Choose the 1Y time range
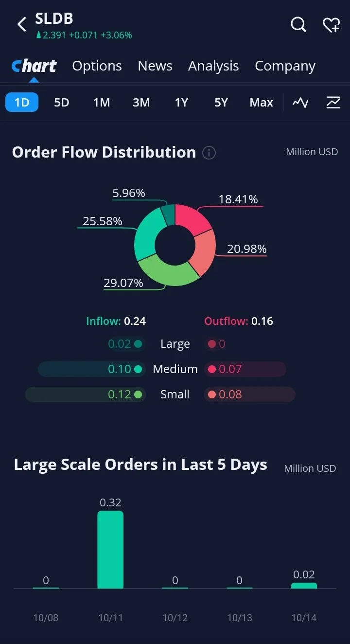This screenshot has height=644, width=350. click(181, 103)
